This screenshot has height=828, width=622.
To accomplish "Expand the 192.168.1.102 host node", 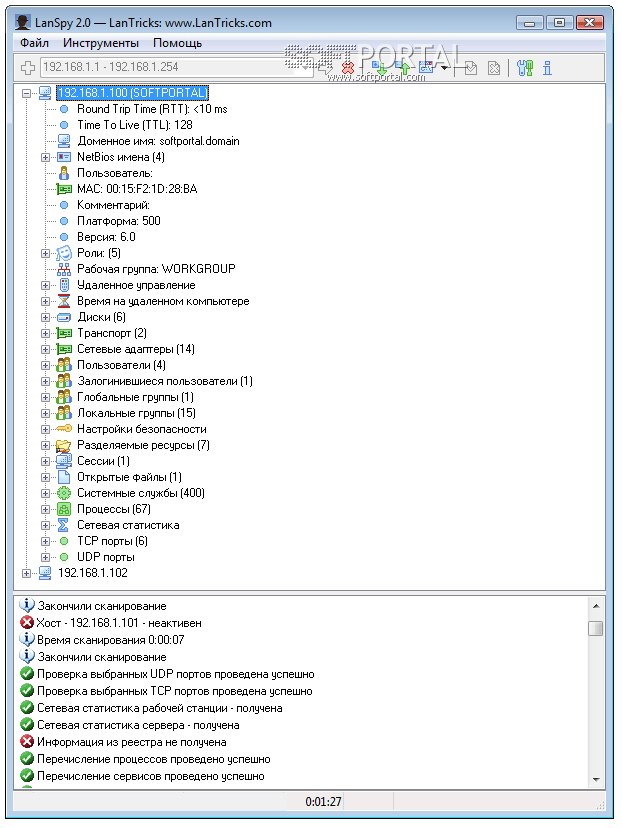I will (26, 573).
